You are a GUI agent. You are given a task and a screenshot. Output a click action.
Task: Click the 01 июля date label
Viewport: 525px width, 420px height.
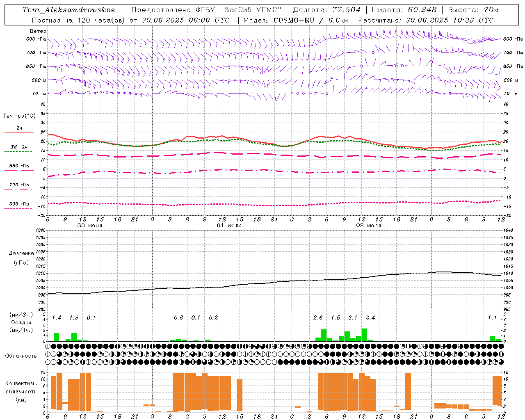229,226
